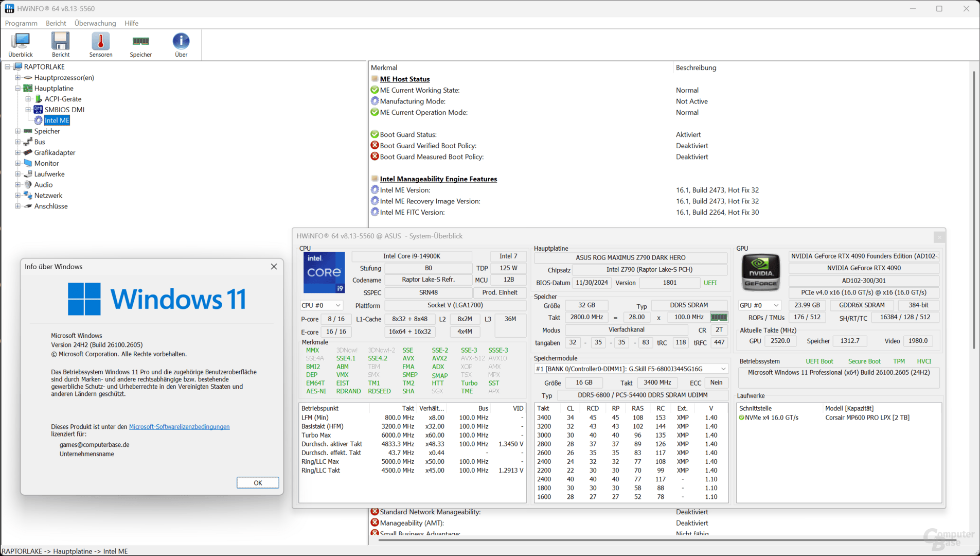Open the Programm menu

(21, 23)
